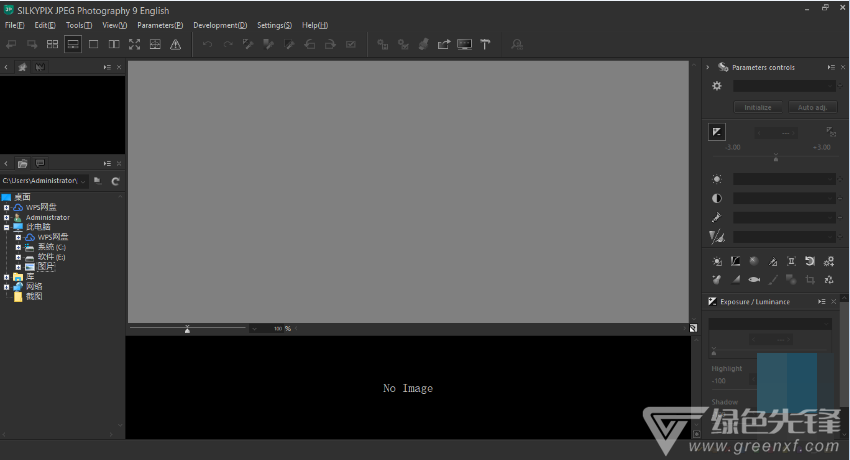Open the Tools menu
This screenshot has width=850, height=460.
point(79,25)
